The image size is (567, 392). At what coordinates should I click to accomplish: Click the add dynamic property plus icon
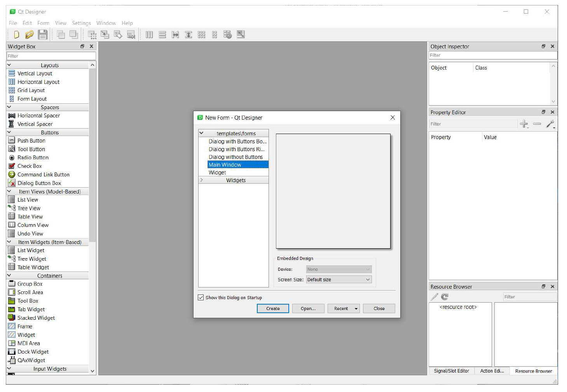pyautogui.click(x=524, y=124)
